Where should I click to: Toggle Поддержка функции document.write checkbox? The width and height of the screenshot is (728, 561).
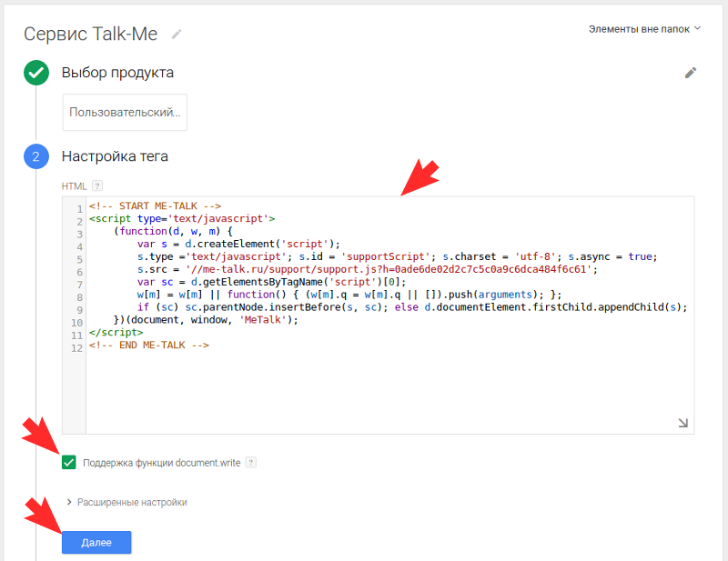click(69, 463)
